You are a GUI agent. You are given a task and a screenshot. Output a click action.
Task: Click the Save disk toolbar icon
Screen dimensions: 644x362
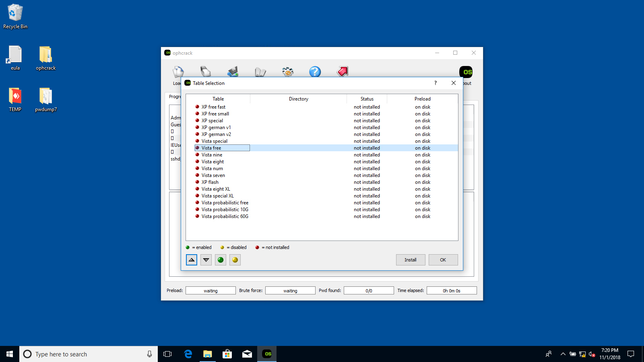233,72
